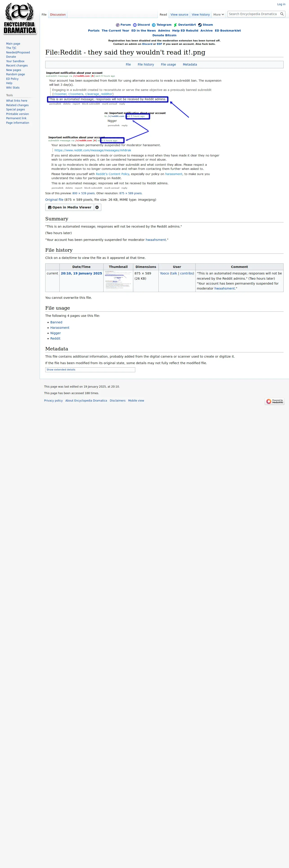Open Mobile view footer link

(136, 401)
